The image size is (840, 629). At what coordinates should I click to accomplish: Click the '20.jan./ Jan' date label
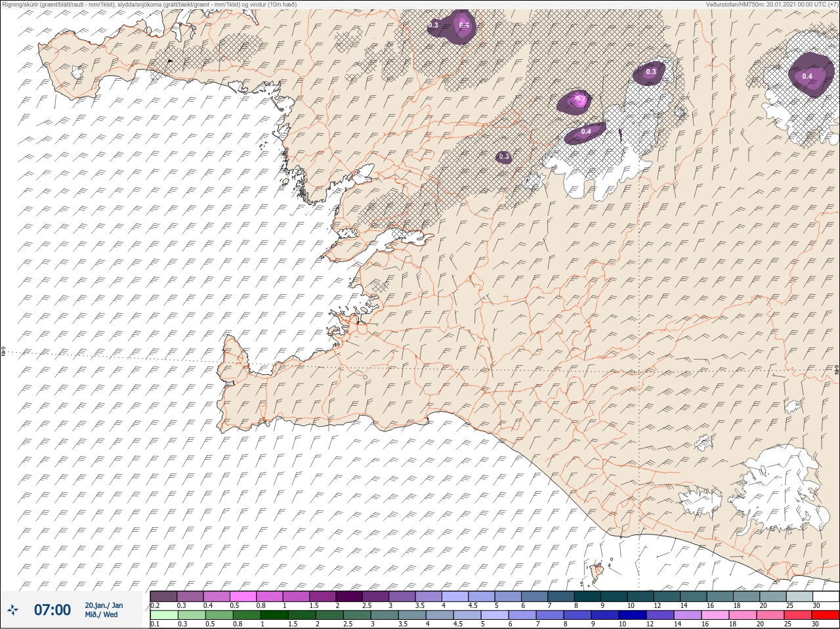tap(104, 605)
